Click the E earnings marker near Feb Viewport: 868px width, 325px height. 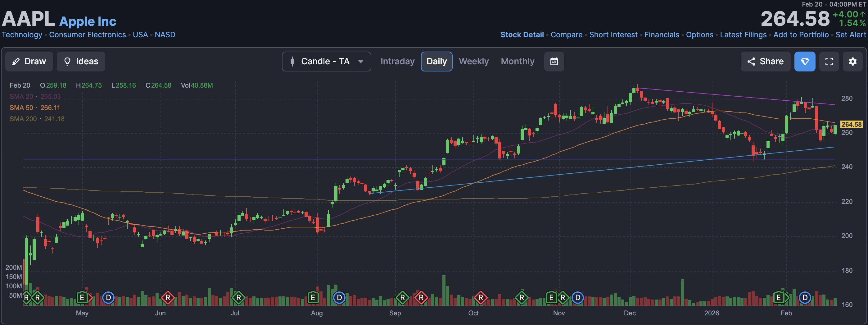click(779, 298)
